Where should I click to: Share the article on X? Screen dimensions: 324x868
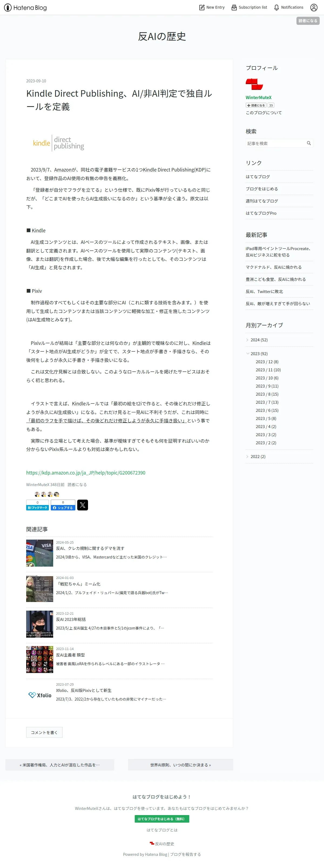click(x=83, y=505)
